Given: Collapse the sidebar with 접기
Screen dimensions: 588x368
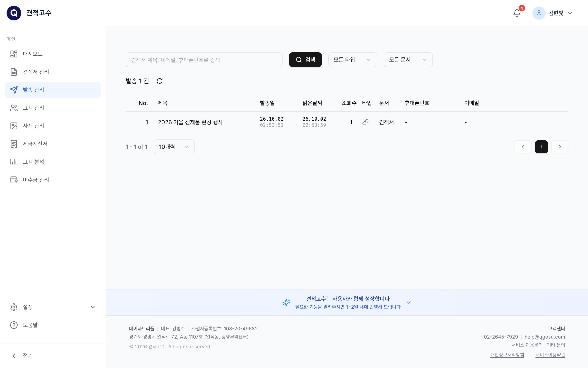Looking at the screenshot, I should point(53,356).
